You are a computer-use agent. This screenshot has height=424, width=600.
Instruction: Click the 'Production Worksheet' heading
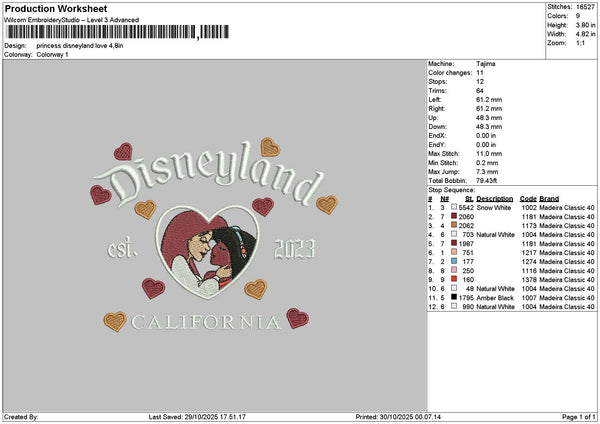[56, 8]
